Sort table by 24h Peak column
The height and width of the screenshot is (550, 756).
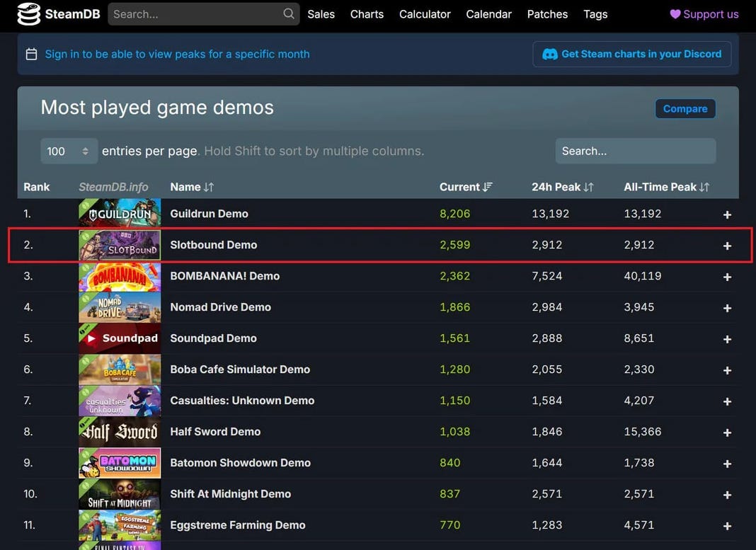click(562, 187)
